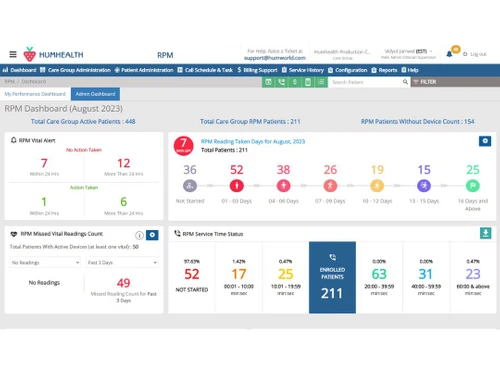500x375 pixels.
Task: Open Billing Support menu
Action: coord(257,70)
